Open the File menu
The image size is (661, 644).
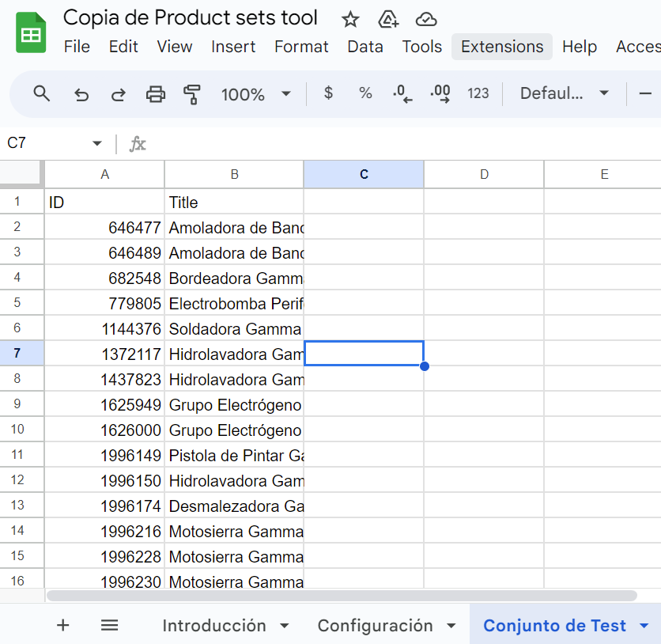coord(77,47)
